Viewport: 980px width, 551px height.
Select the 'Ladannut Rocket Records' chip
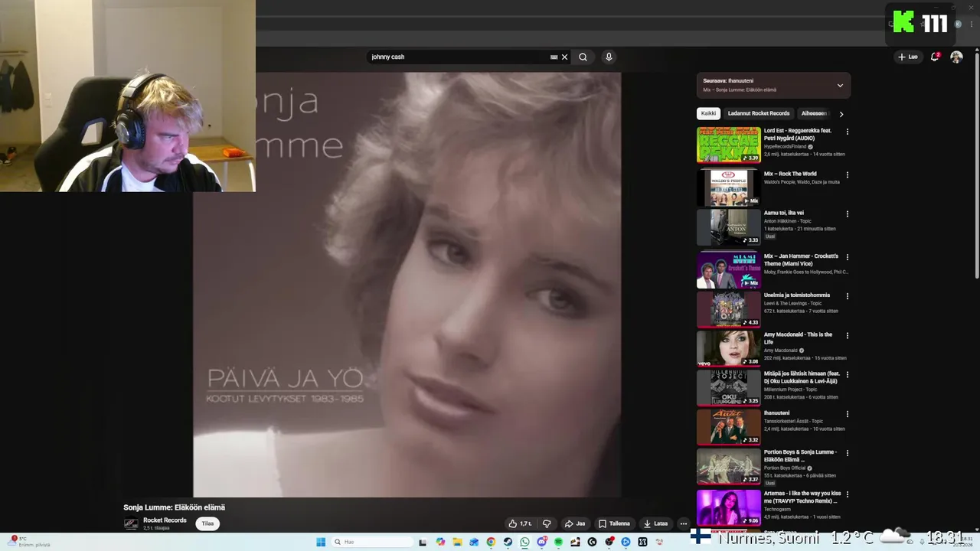(758, 113)
